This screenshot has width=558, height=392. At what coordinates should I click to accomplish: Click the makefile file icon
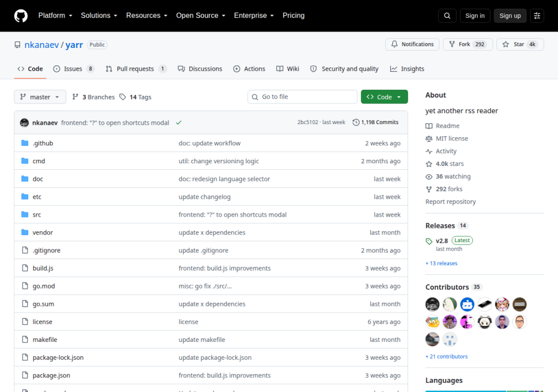(x=25, y=339)
